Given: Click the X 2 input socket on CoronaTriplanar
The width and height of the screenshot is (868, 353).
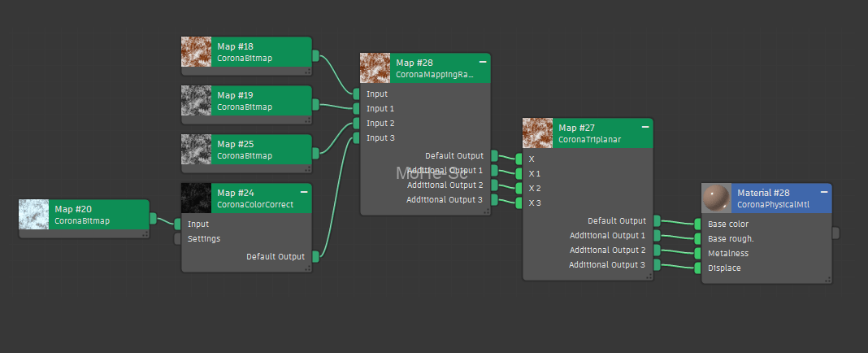Looking at the screenshot, I should pos(519,188).
